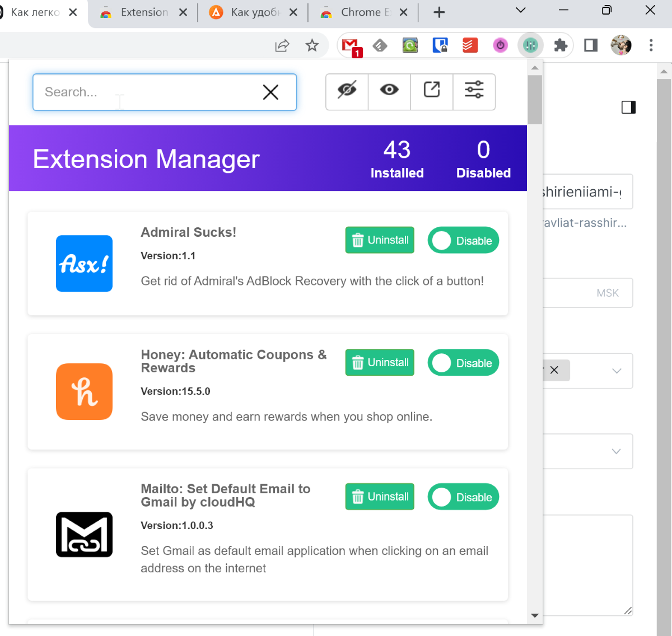Image resolution: width=672 pixels, height=636 pixels.
Task: Switch to the 'Как удоб' tab
Action: tap(255, 12)
